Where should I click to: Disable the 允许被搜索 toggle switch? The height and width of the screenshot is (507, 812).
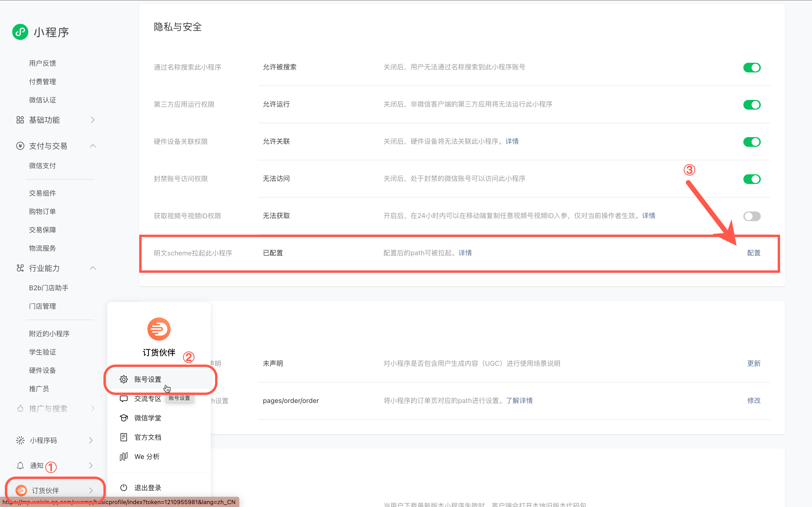(752, 67)
